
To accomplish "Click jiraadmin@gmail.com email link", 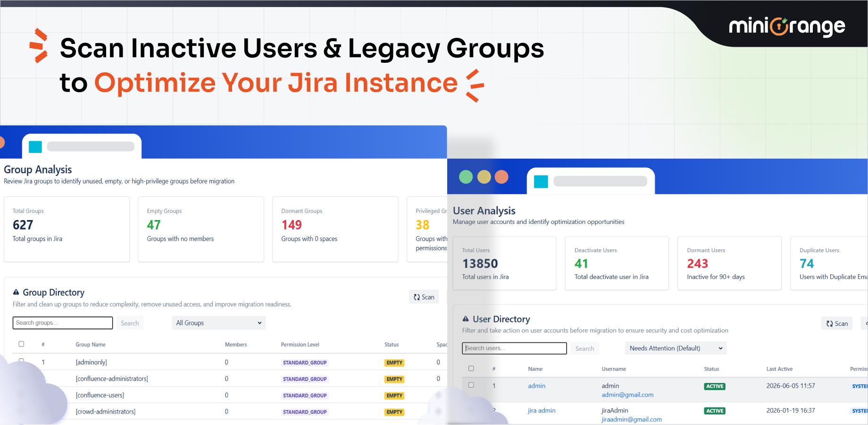I will click(632, 419).
